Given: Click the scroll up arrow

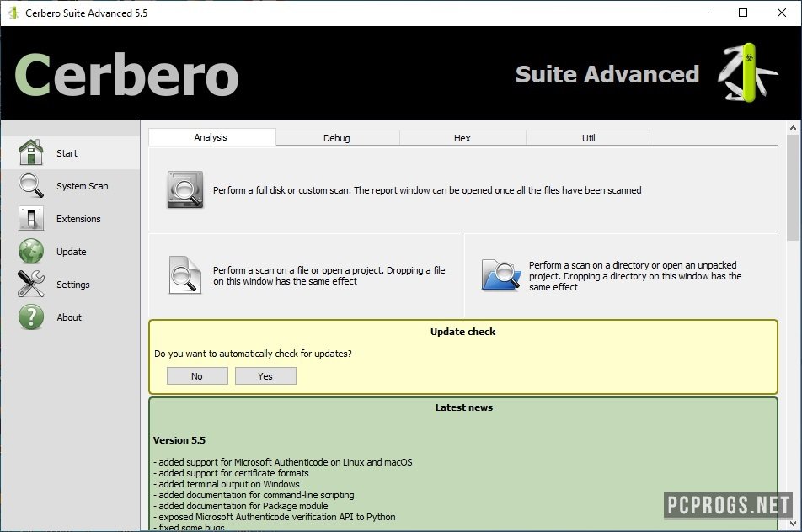Looking at the screenshot, I should [x=793, y=128].
